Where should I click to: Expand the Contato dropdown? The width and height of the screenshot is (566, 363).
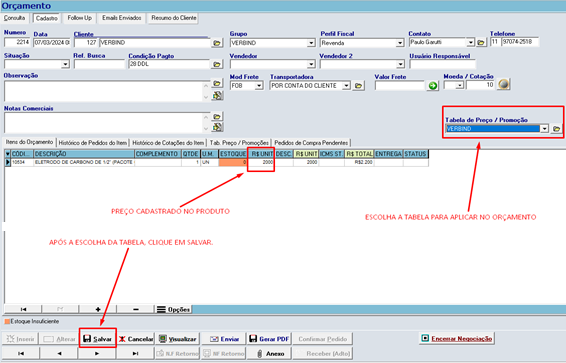(470, 43)
